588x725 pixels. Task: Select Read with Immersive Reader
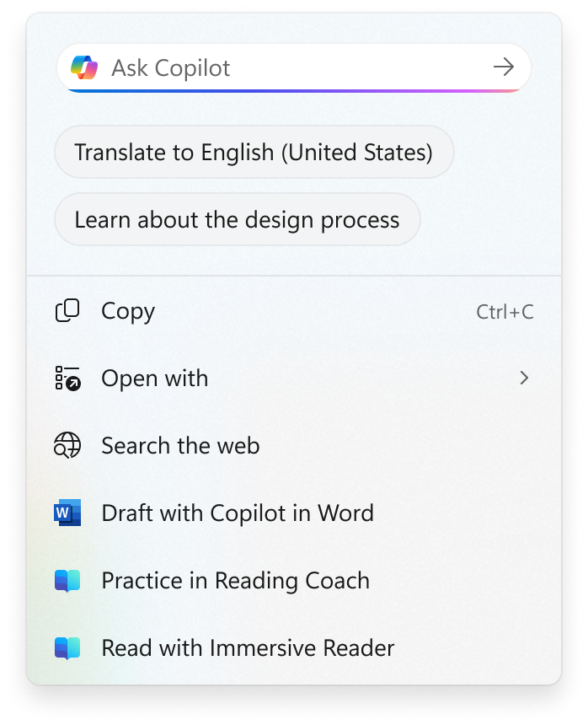click(x=248, y=648)
